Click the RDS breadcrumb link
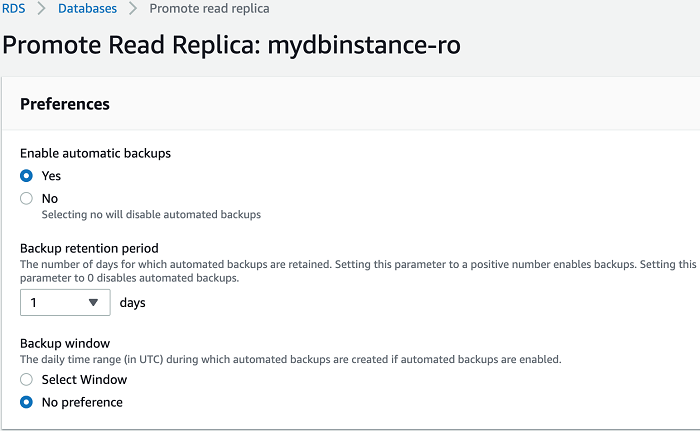 coord(12,8)
